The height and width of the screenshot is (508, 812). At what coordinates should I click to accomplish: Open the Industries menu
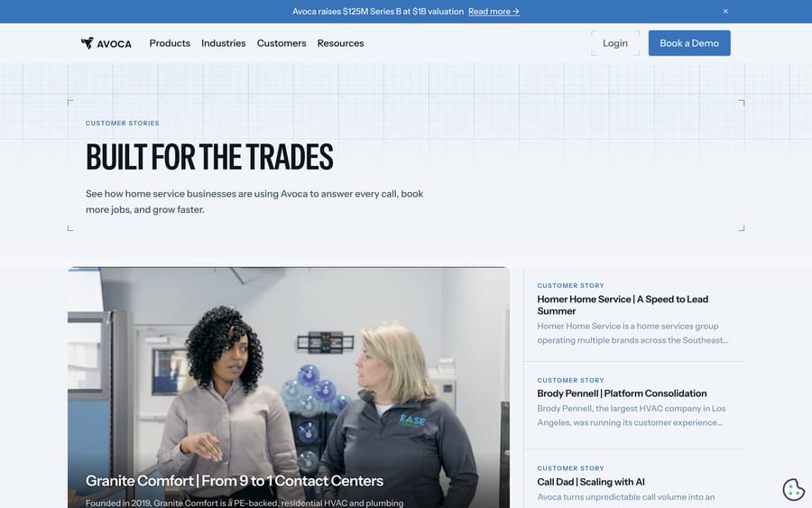(x=224, y=43)
